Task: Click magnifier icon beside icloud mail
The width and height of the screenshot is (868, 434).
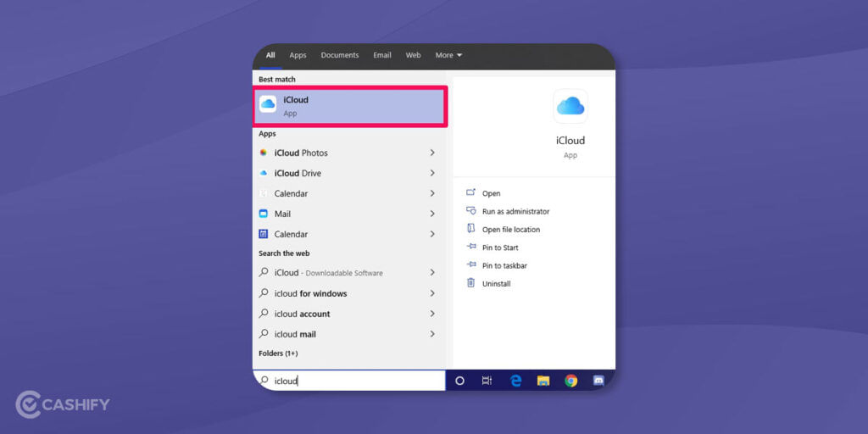Action: click(264, 334)
